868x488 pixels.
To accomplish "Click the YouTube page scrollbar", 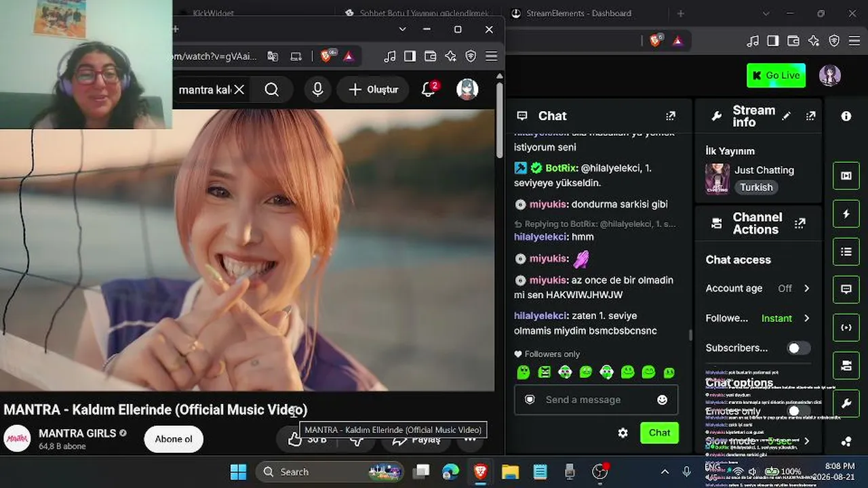I will click(500, 122).
